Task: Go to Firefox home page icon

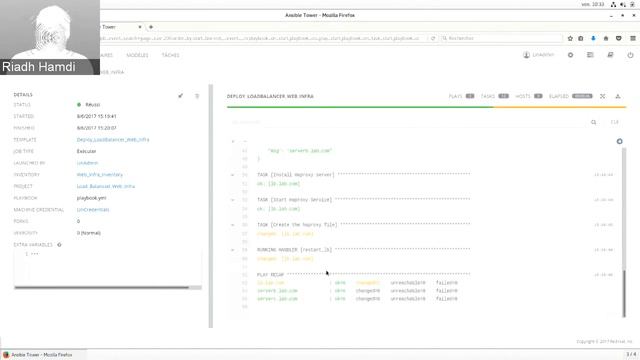Action: (606, 38)
